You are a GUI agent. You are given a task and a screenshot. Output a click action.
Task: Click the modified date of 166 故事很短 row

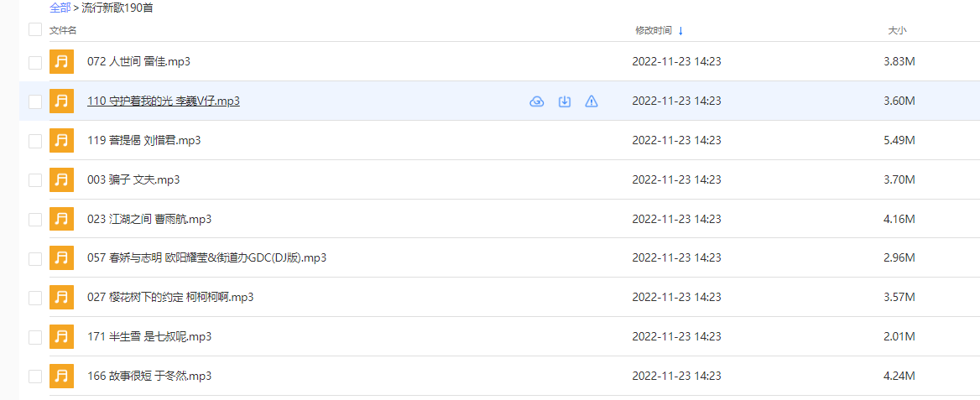pyautogui.click(x=677, y=377)
